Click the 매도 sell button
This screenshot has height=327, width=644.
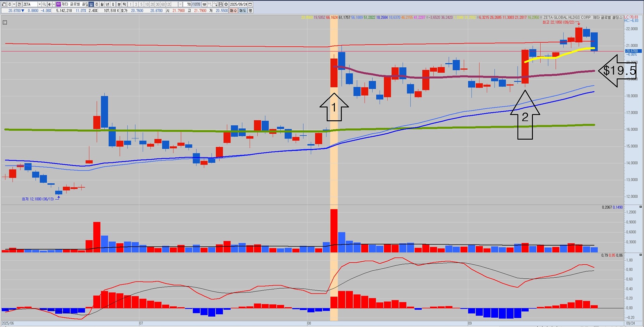243,11
